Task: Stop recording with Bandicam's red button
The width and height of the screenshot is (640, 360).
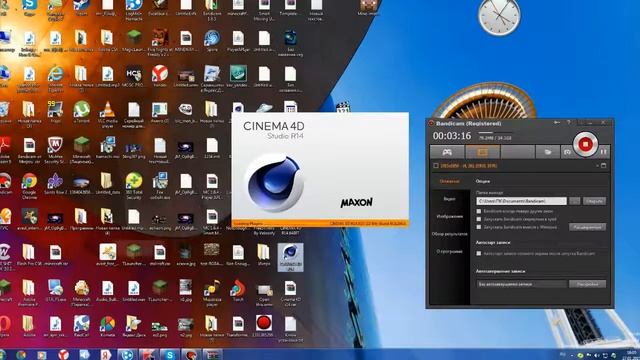Action: point(585,144)
